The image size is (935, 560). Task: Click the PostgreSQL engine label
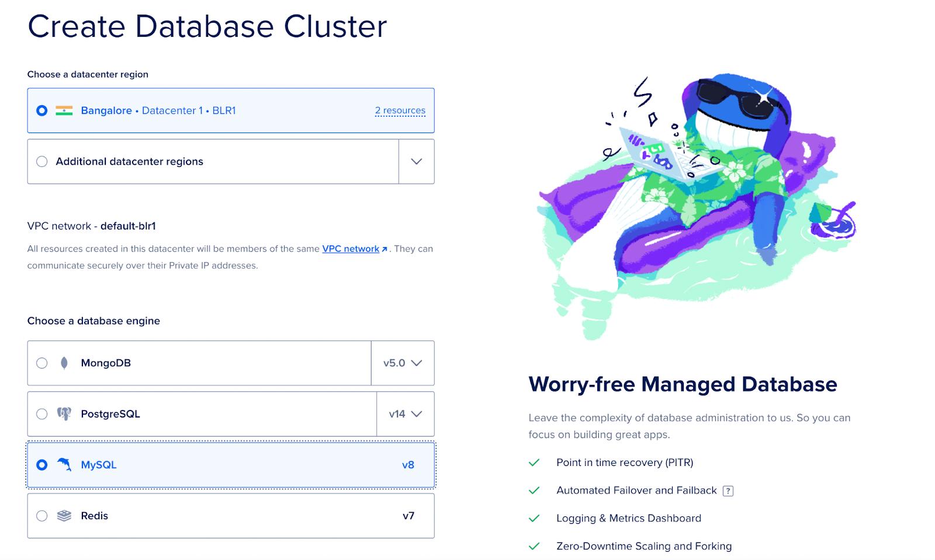pos(110,414)
